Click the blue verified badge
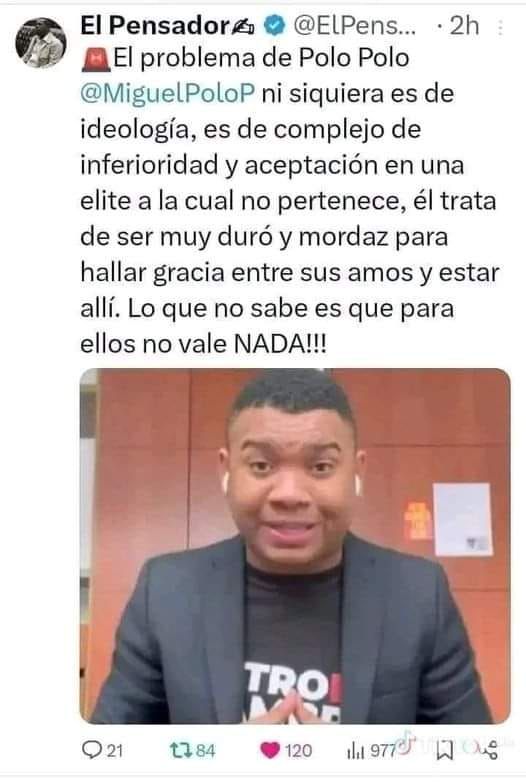526x783 pixels. click(x=274, y=25)
